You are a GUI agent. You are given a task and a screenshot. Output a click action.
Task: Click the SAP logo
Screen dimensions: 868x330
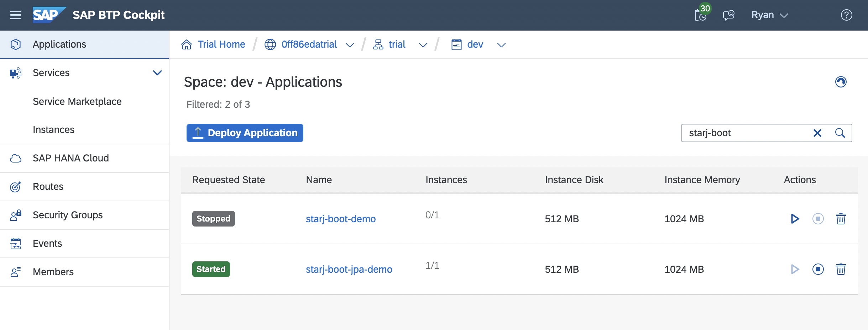coord(49,15)
